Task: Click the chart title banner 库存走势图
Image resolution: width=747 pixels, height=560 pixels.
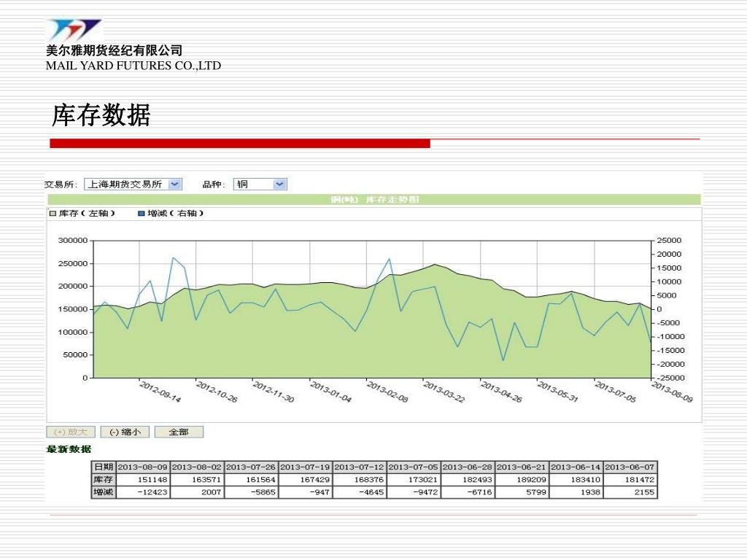Action: click(x=374, y=200)
